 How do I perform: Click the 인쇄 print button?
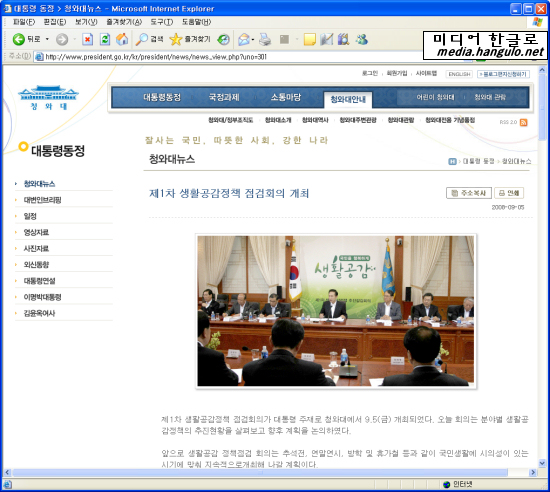pyautogui.click(x=509, y=193)
